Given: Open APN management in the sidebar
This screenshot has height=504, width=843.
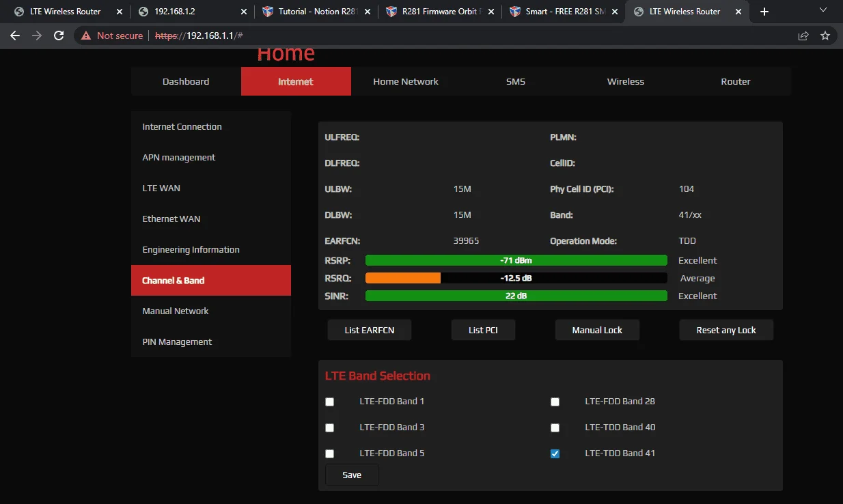Looking at the screenshot, I should [211, 157].
